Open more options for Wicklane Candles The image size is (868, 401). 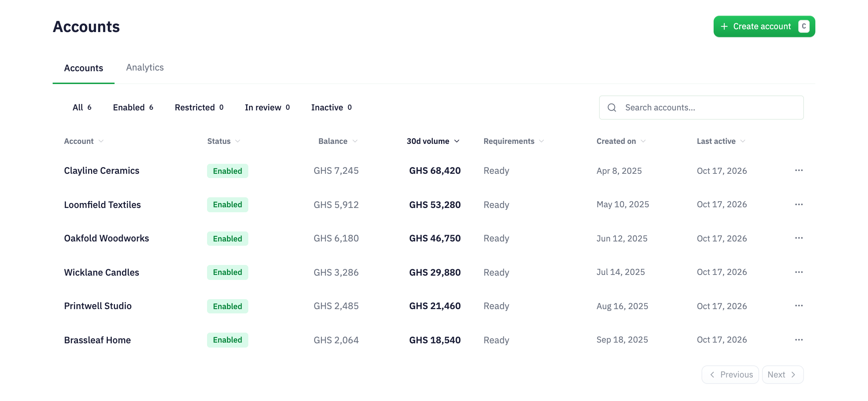[799, 272]
